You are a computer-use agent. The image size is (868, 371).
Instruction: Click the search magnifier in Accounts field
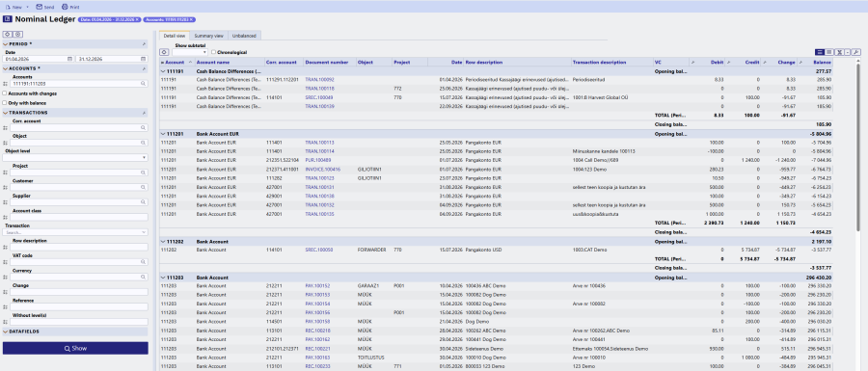(x=144, y=84)
